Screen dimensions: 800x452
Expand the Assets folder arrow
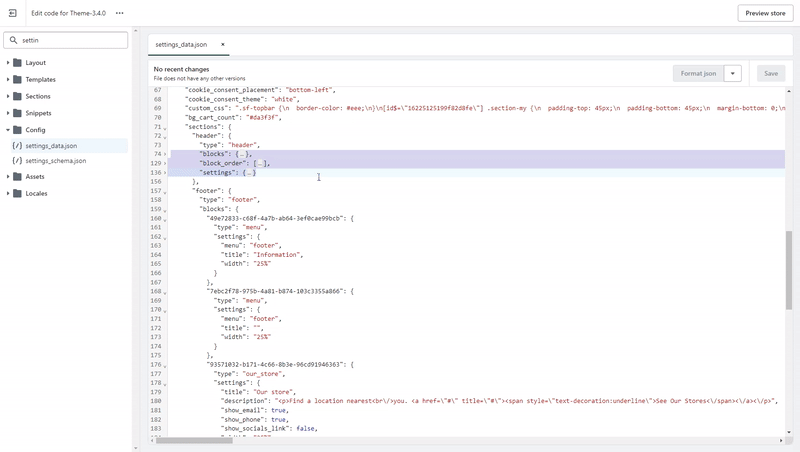[8, 177]
